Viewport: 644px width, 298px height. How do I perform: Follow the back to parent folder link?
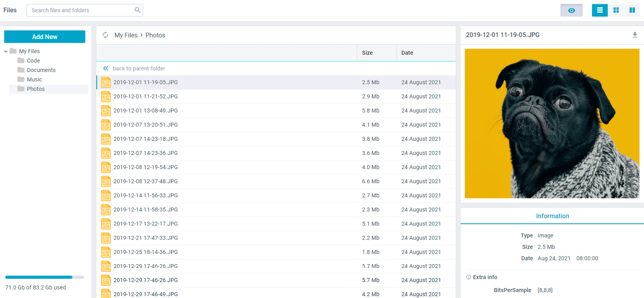(x=139, y=68)
